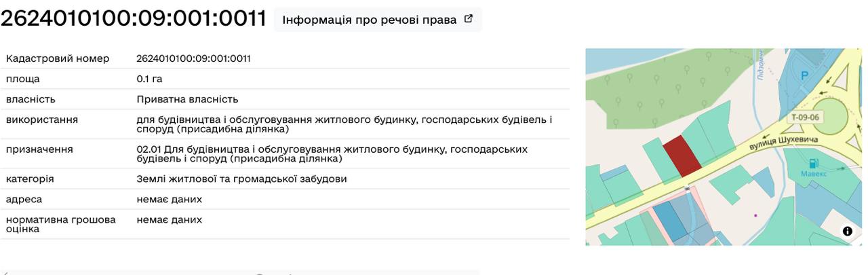Click the parking 'P' icon on map
The height and width of the screenshot is (275, 868).
coord(805,76)
